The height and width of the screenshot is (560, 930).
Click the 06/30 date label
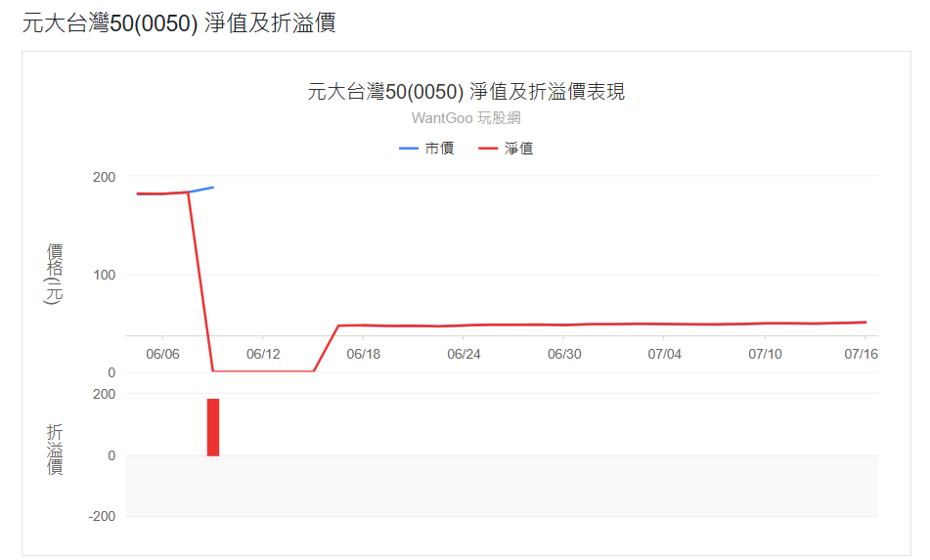(564, 354)
